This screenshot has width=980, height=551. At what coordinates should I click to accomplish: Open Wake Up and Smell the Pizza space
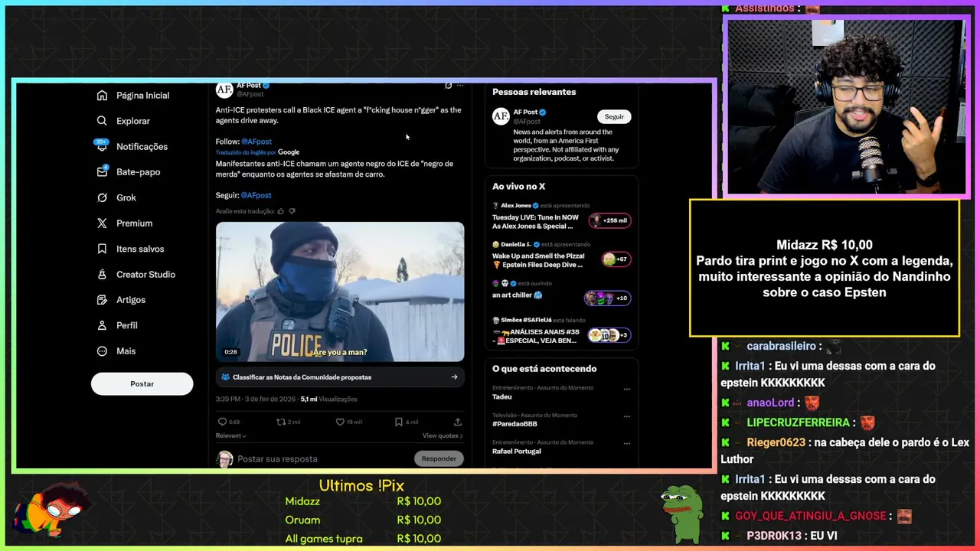tap(538, 260)
